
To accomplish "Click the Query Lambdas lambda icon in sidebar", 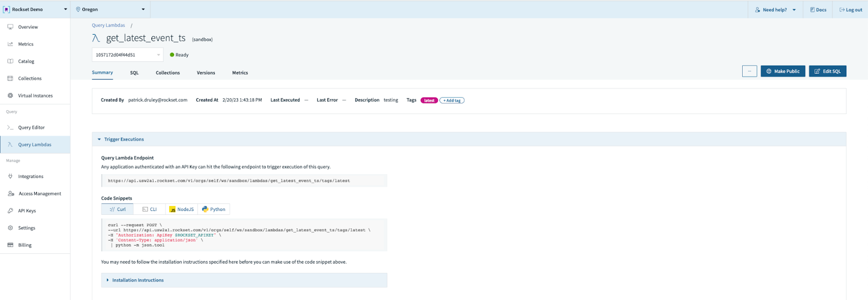I will pyautogui.click(x=10, y=144).
